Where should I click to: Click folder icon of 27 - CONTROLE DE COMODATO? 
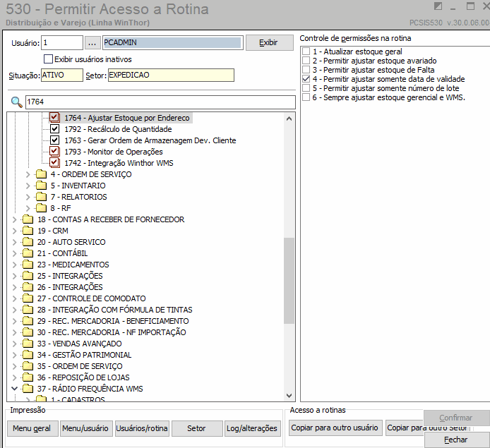(x=28, y=298)
